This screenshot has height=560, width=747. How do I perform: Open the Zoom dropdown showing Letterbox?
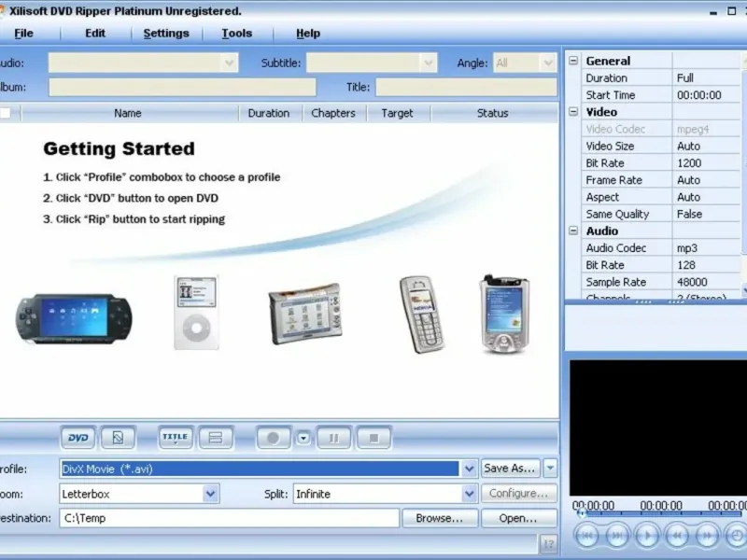point(211,494)
